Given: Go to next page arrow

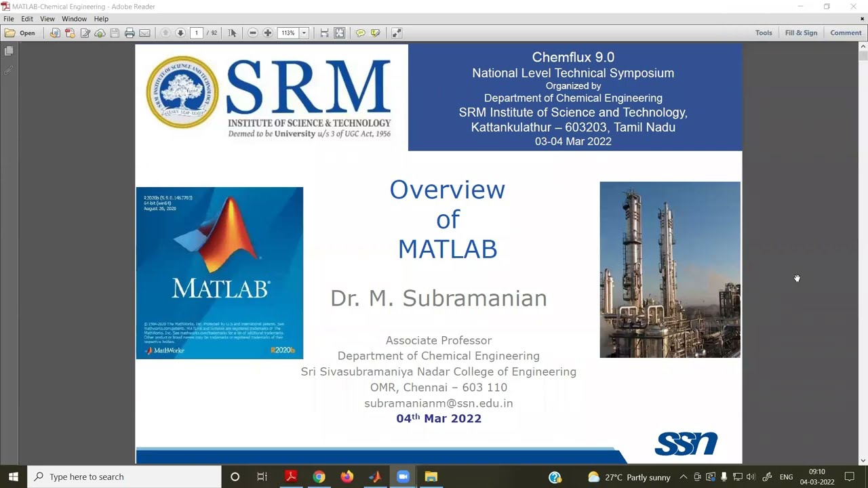Looking at the screenshot, I should [x=180, y=33].
